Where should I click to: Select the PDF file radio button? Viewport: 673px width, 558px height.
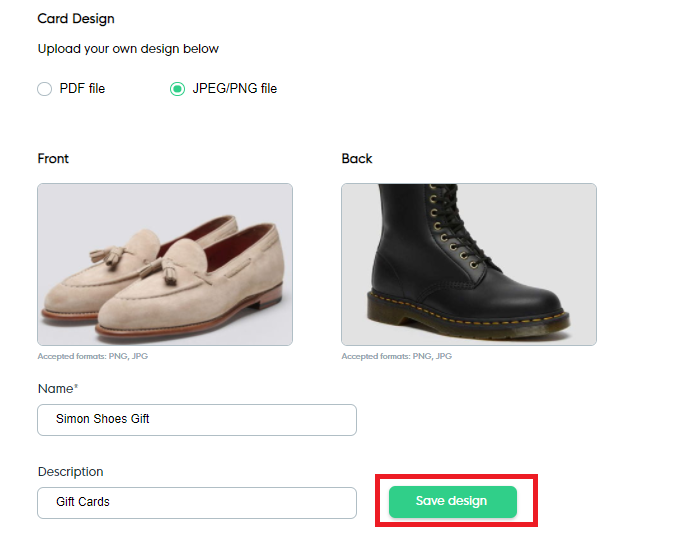click(44, 89)
